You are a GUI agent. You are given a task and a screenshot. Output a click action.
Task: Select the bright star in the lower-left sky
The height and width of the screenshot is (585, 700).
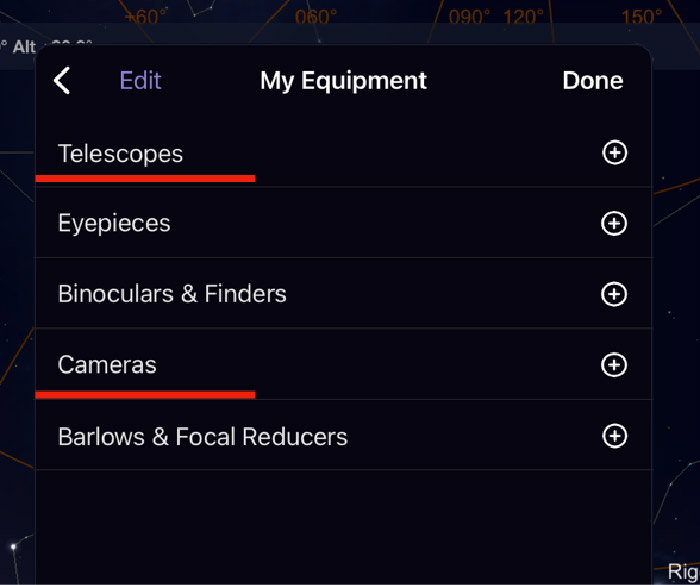click(x=13, y=546)
